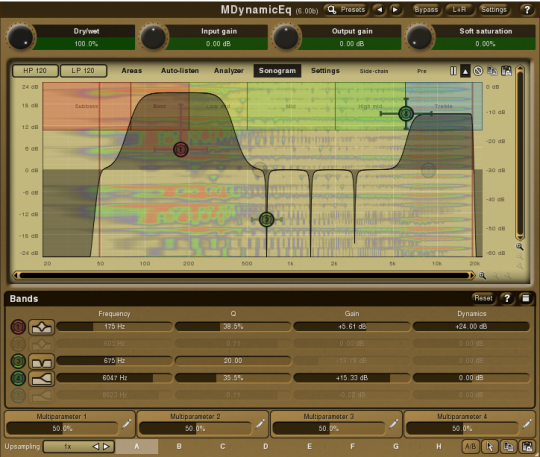Edit Multiparameter 2 with pencil icon

(260, 424)
